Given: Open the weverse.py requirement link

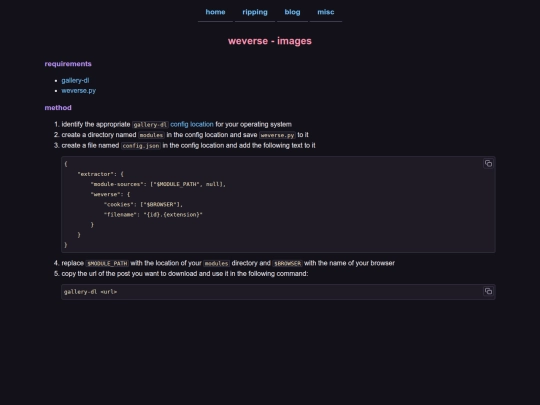Looking at the screenshot, I should tap(79, 91).
